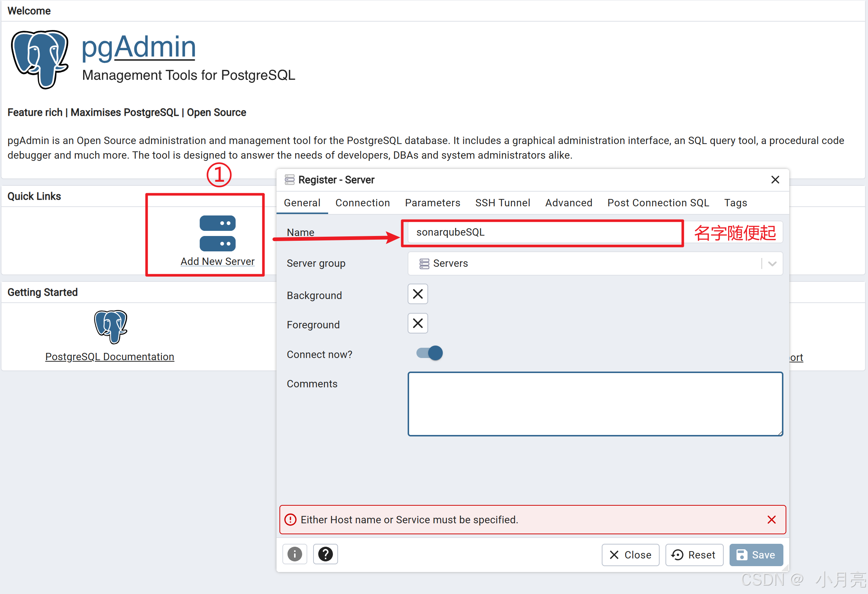Click the Register - Server dialog title
Image resolution: width=868 pixels, height=594 pixels.
336,180
